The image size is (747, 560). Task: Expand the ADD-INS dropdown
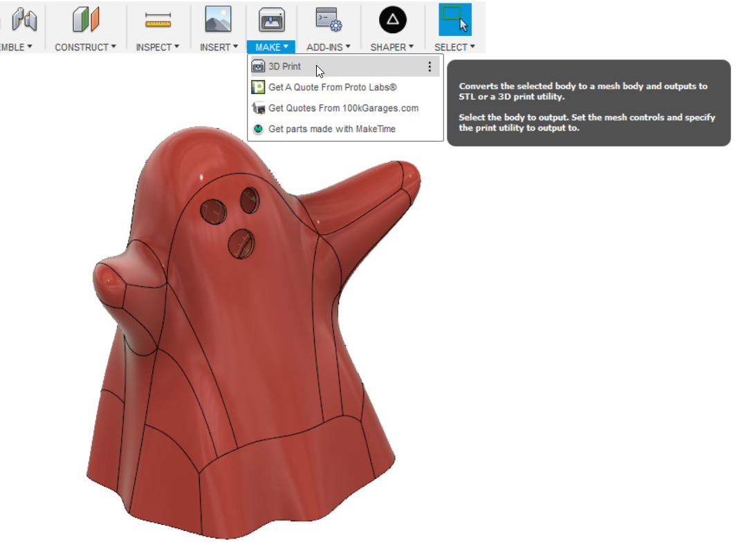(x=329, y=47)
